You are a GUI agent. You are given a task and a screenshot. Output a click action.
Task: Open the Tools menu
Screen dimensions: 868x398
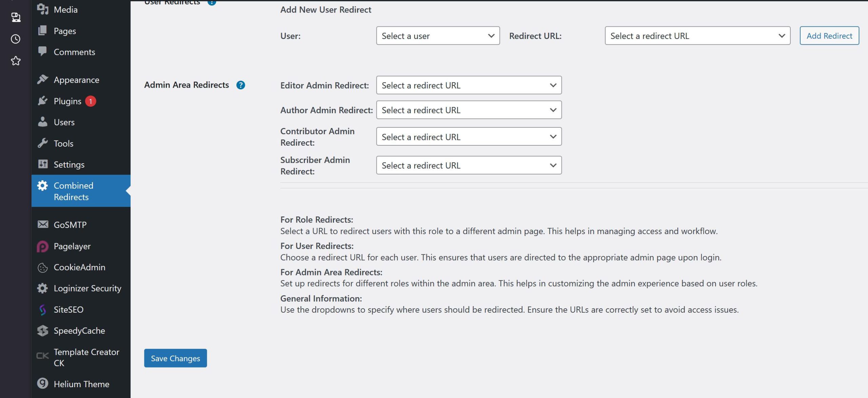pyautogui.click(x=81, y=143)
